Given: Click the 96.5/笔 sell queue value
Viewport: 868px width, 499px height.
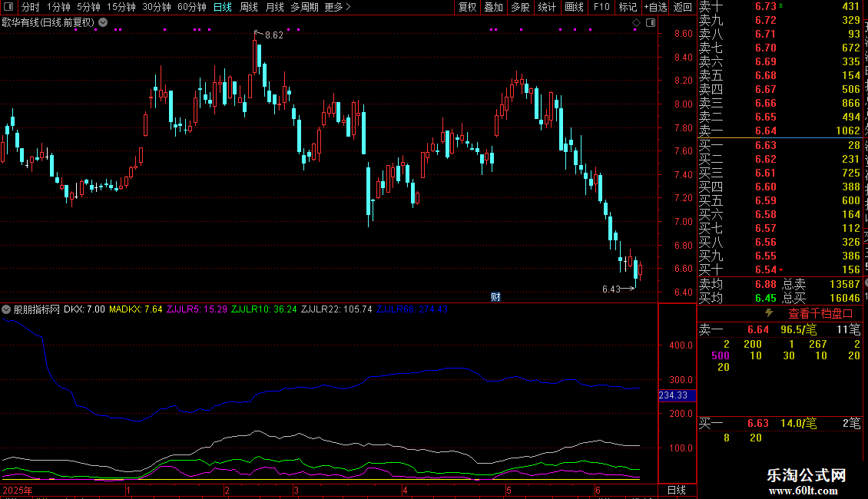Looking at the screenshot, I should point(799,329).
